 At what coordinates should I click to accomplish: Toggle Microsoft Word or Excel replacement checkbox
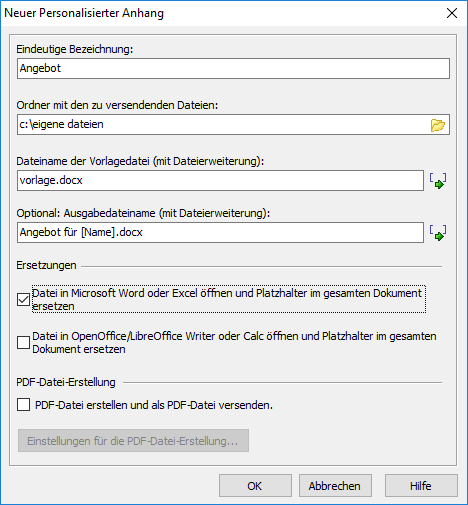tap(23, 299)
